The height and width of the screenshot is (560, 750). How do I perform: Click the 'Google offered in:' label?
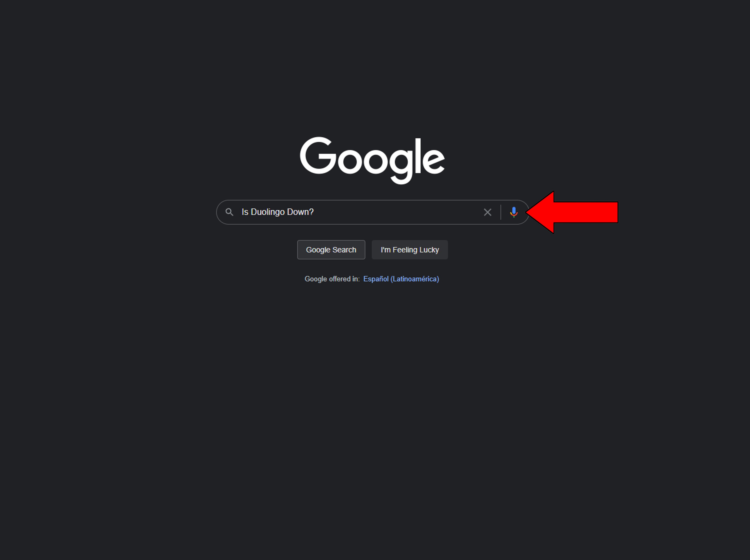pyautogui.click(x=332, y=279)
